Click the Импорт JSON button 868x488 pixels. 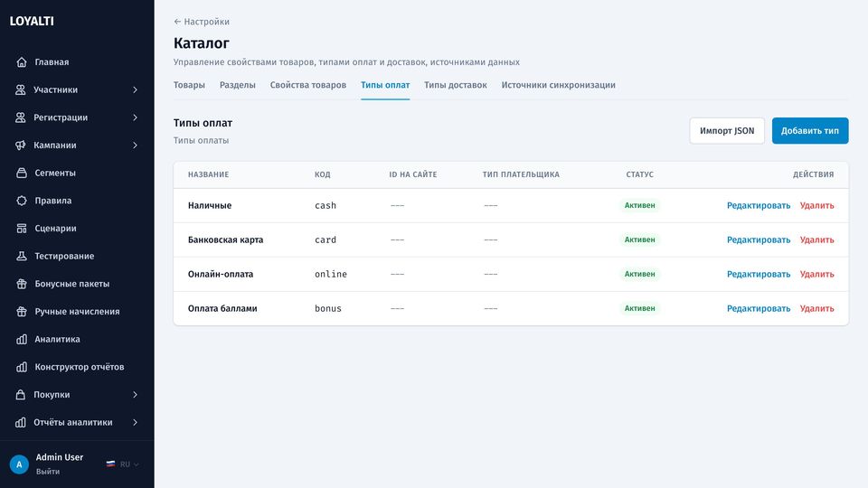(x=727, y=130)
